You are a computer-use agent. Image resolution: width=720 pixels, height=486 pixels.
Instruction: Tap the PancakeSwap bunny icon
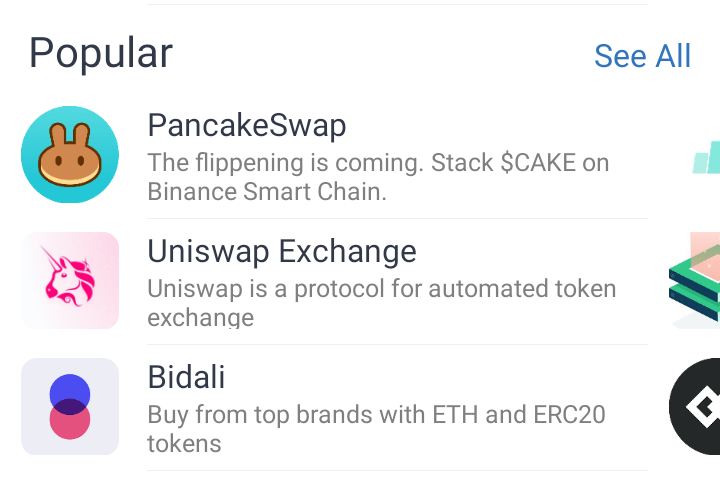coord(70,154)
